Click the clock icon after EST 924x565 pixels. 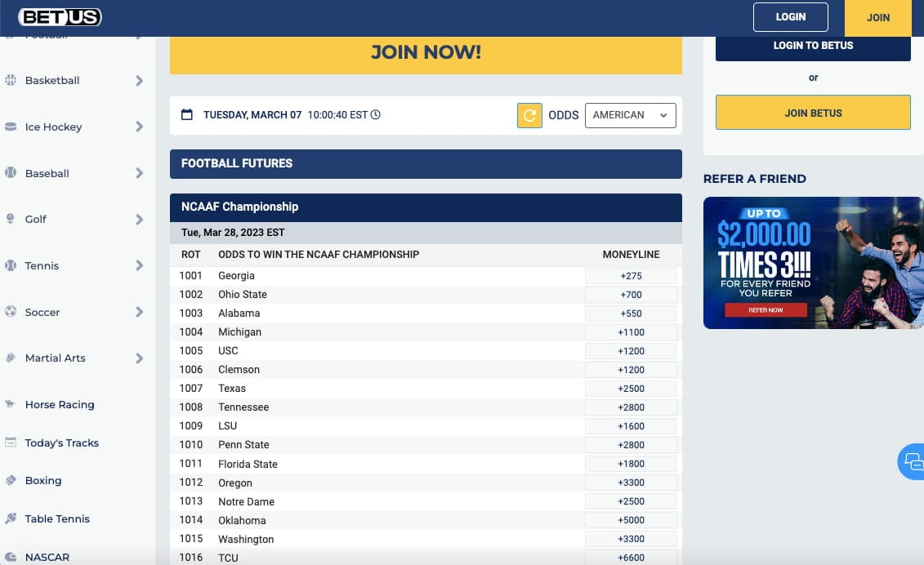(375, 114)
